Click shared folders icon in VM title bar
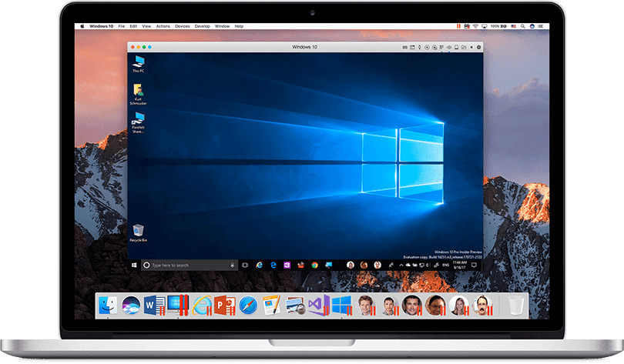This screenshot has width=624, height=364. tap(464, 47)
